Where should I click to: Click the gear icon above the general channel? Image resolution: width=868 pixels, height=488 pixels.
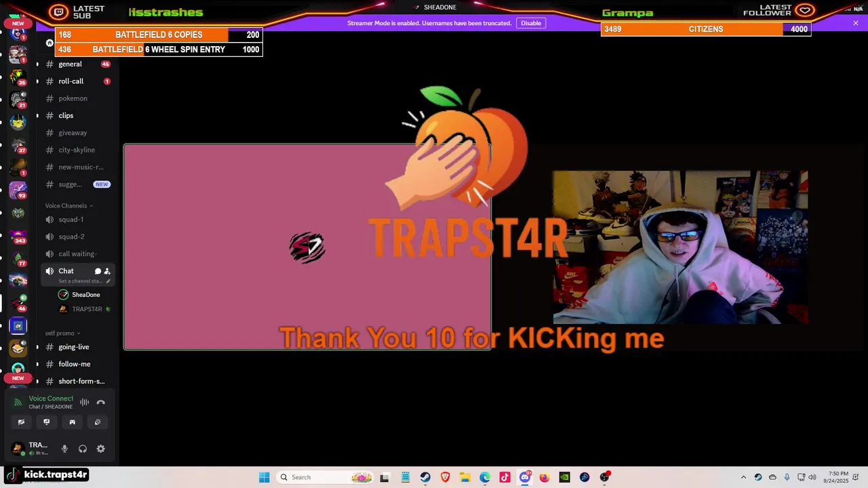pos(50,43)
